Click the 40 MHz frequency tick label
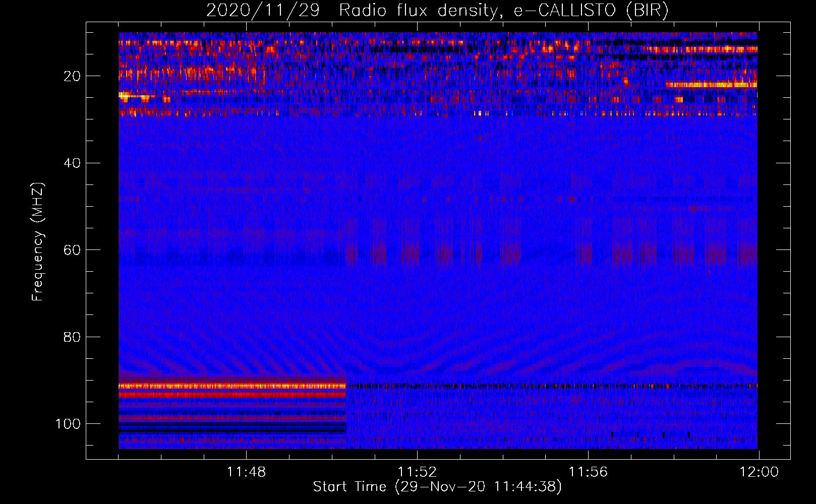The width and height of the screenshot is (816, 504). (x=72, y=163)
